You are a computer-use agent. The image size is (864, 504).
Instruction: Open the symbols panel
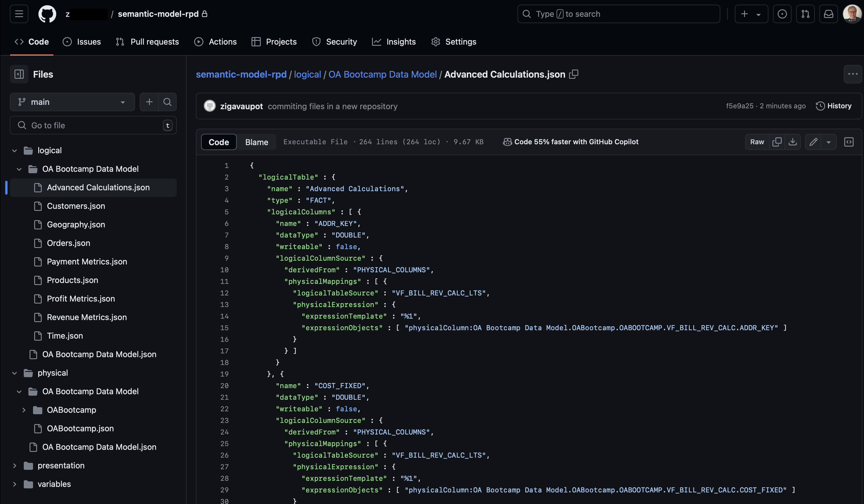[x=849, y=142]
